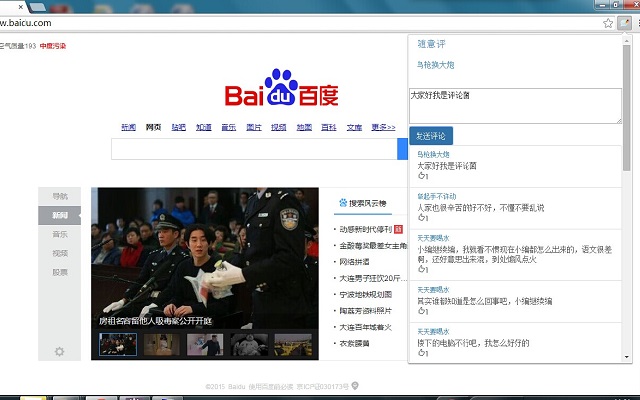The image size is (640, 400).
Task: Open the gear settings in left sidebar
Action: [x=60, y=351]
